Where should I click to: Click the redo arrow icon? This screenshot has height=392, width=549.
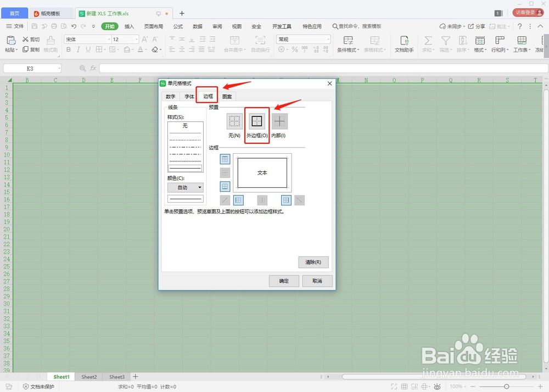coord(83,26)
